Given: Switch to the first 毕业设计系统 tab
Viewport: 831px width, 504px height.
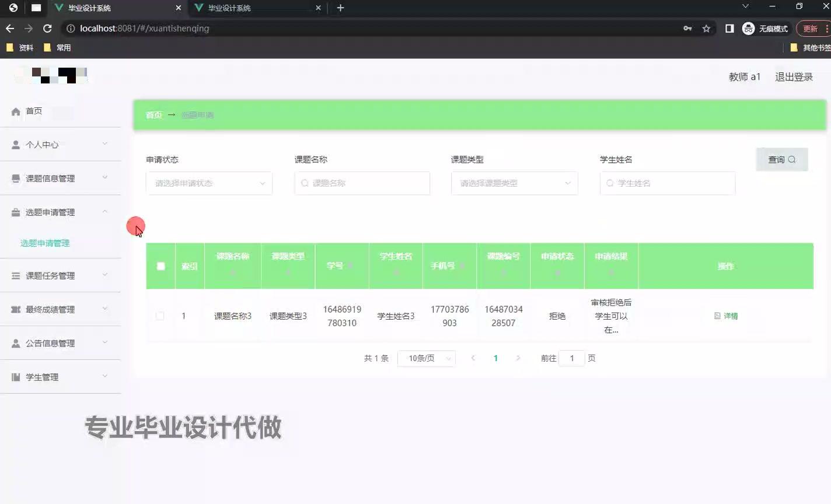Looking at the screenshot, I should (x=117, y=8).
